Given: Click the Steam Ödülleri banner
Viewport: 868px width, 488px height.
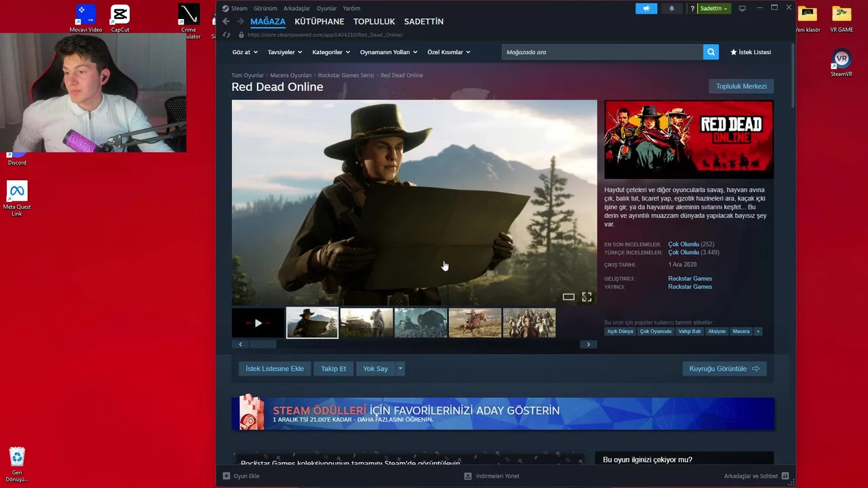Looking at the screenshot, I should [502, 413].
